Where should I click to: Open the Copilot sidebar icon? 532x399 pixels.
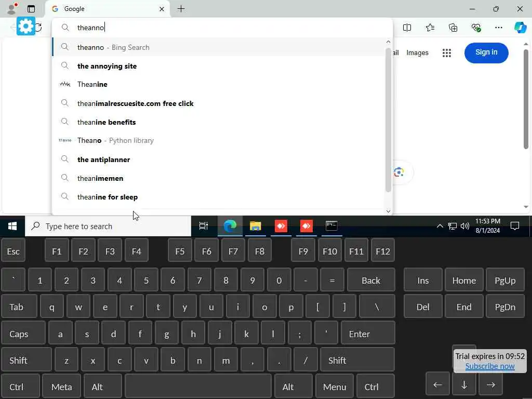pyautogui.click(x=520, y=28)
